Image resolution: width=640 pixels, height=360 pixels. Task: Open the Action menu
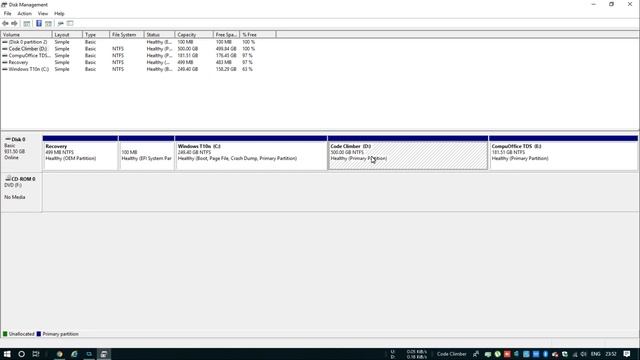[24, 13]
